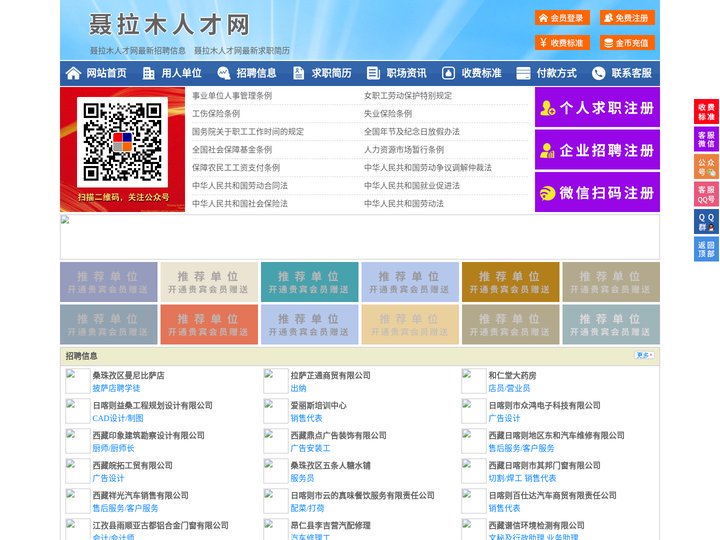Image resolution: width=720 pixels, height=540 pixels.
Task: Open 全国年节及纪念日放假办法 link
Action: tap(412, 131)
